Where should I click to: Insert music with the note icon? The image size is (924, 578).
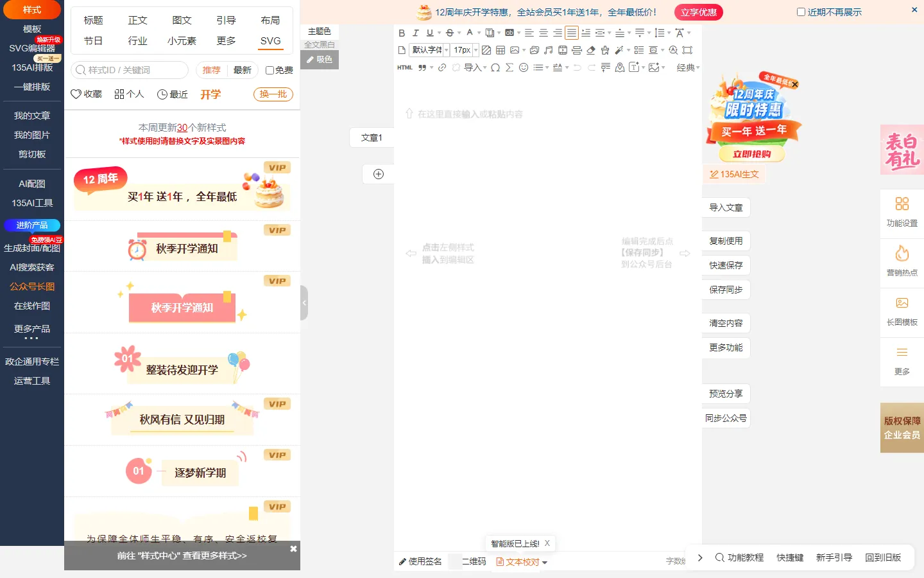[548, 50]
